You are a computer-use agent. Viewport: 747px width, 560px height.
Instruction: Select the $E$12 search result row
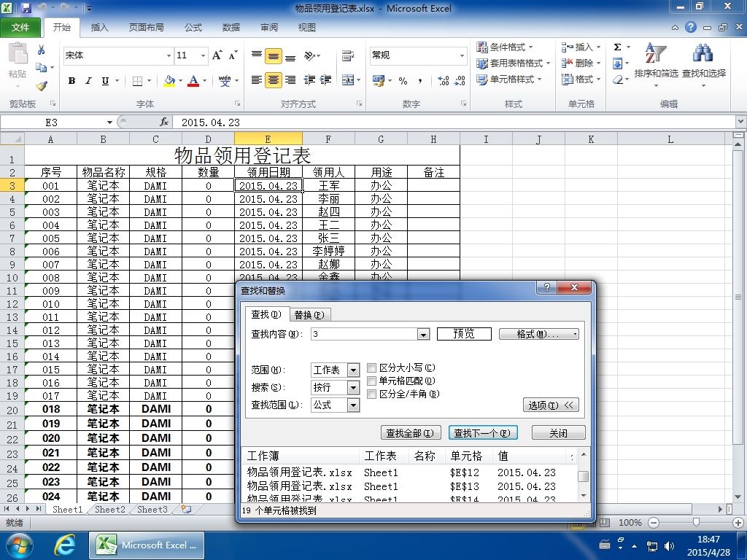(411, 472)
